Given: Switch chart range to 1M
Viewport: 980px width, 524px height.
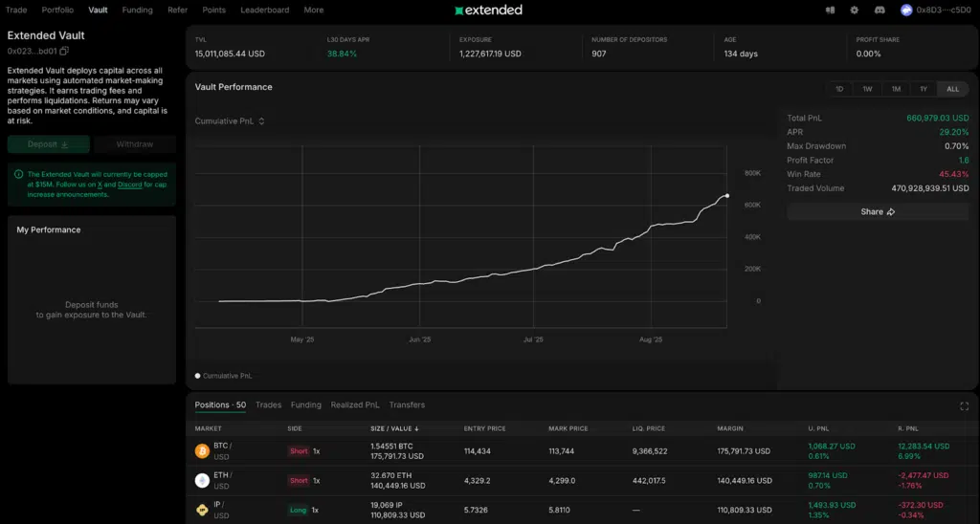Looking at the screenshot, I should pyautogui.click(x=896, y=89).
